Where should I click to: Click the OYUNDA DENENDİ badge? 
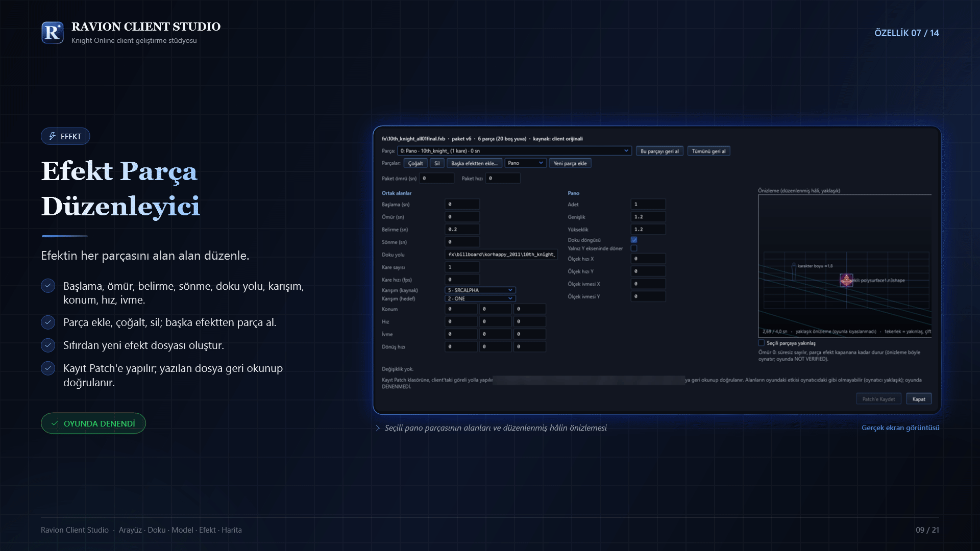coord(93,423)
